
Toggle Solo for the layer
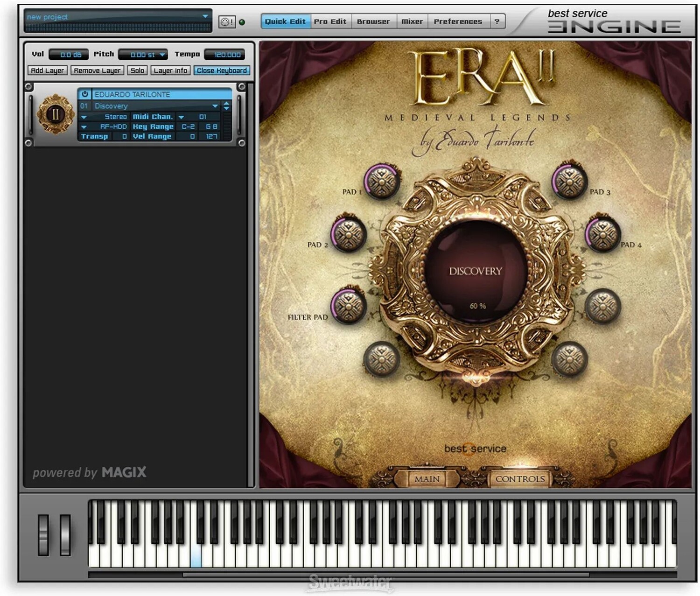click(137, 70)
